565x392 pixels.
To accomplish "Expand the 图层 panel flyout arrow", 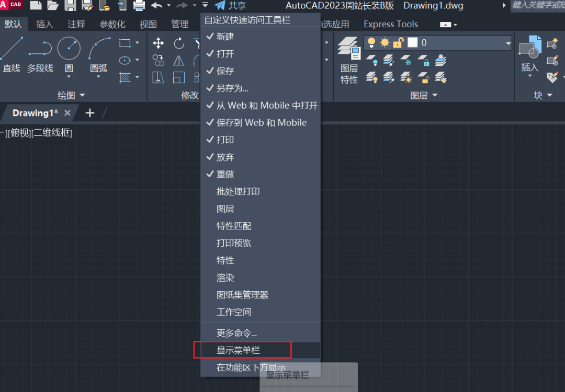I will pyautogui.click(x=435, y=95).
